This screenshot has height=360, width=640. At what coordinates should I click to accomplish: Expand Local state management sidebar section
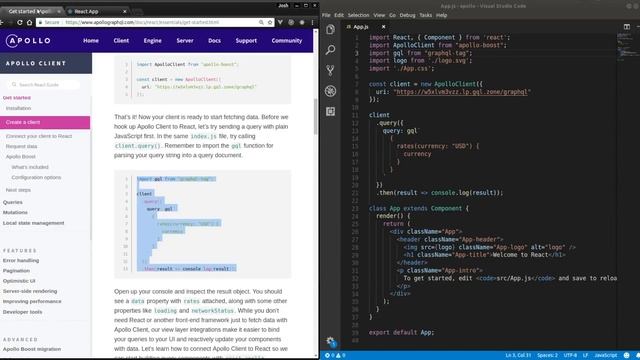tap(33, 223)
